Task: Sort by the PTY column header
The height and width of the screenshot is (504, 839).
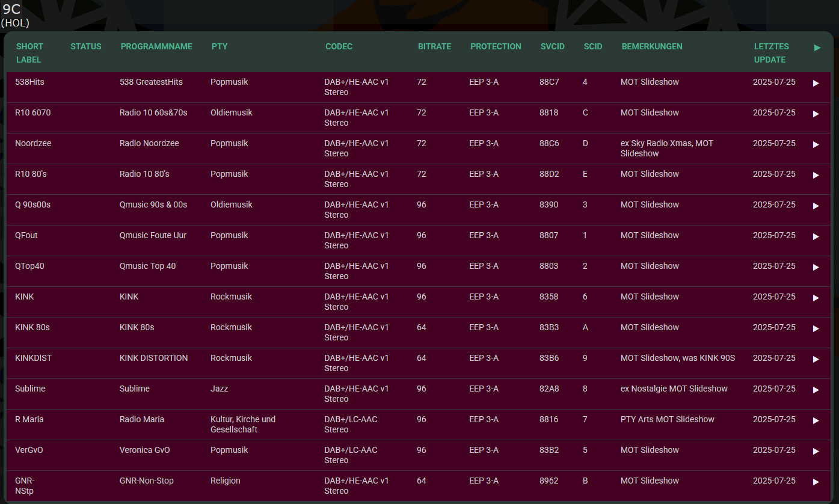Action: [220, 46]
